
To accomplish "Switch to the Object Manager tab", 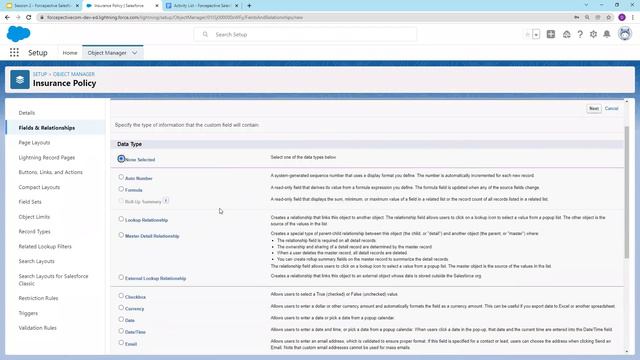I will (x=107, y=53).
